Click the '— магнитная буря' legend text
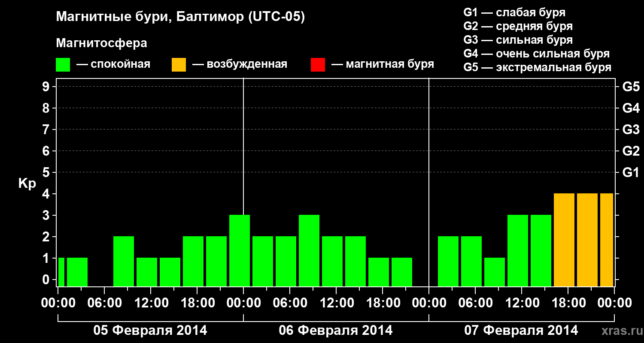 pyautogui.click(x=383, y=65)
